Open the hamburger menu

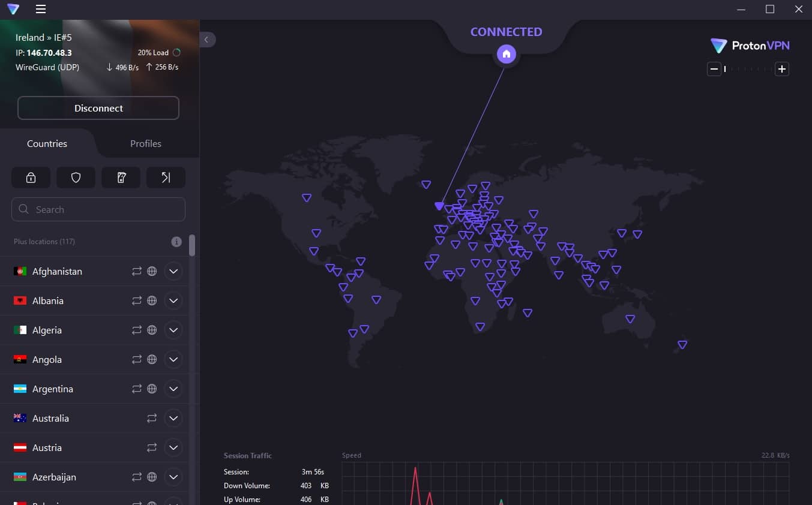click(41, 9)
